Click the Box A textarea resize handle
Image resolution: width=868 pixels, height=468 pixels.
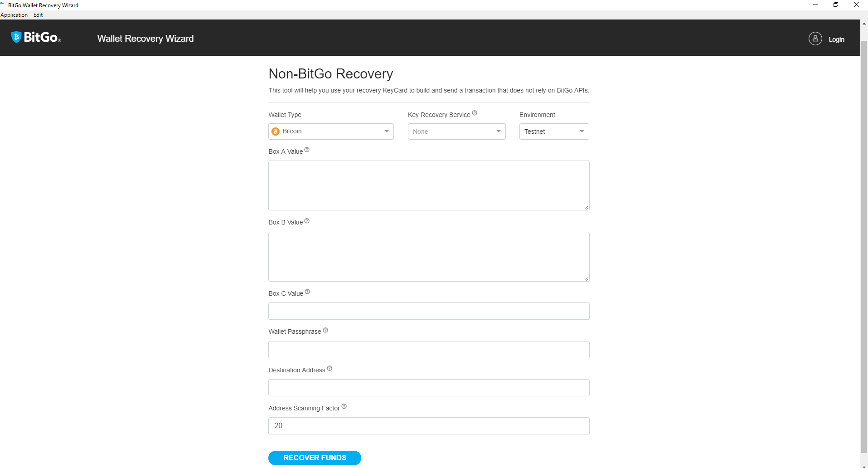(x=587, y=207)
